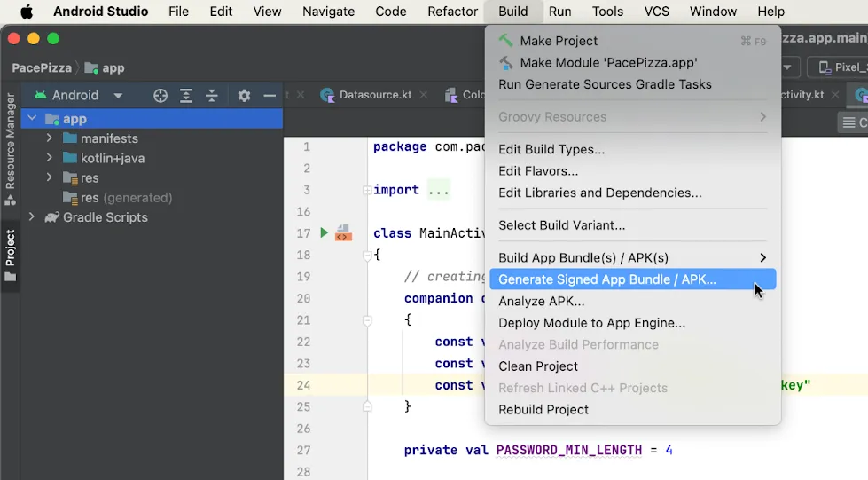
Task: Hide the Project panel with minus icon
Action: 270,95
